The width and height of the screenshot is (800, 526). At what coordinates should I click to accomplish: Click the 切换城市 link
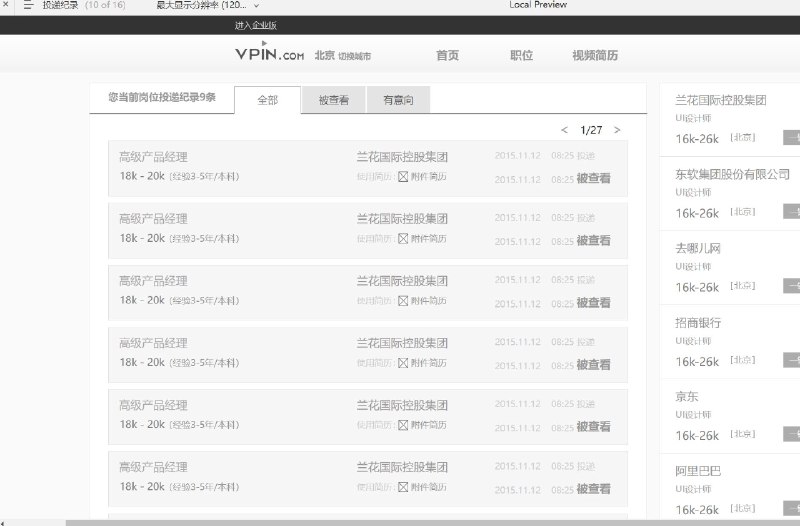(355, 56)
